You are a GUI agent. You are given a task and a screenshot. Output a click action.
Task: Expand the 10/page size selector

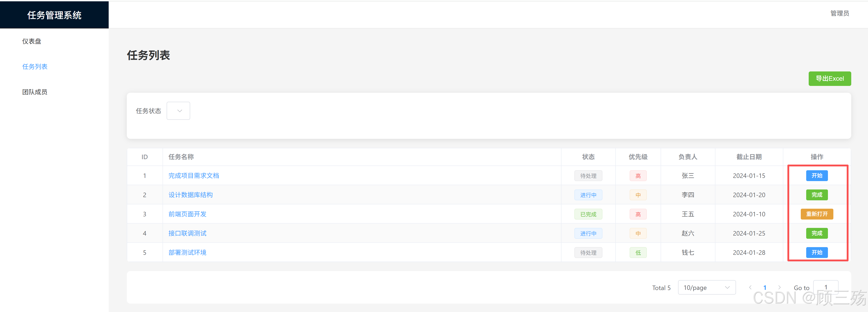click(x=706, y=287)
